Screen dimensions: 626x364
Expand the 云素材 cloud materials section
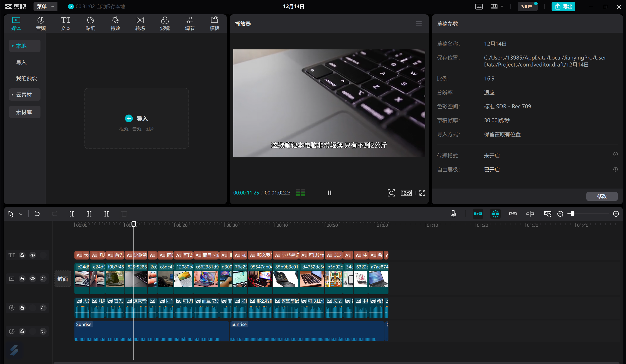click(25, 94)
